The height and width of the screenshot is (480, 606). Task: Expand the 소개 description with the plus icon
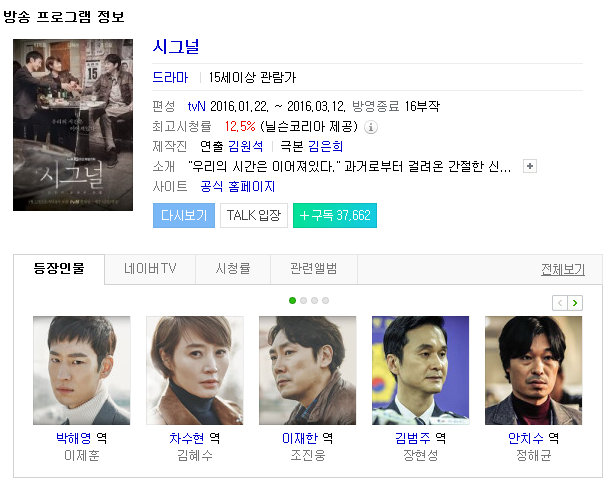(x=529, y=166)
